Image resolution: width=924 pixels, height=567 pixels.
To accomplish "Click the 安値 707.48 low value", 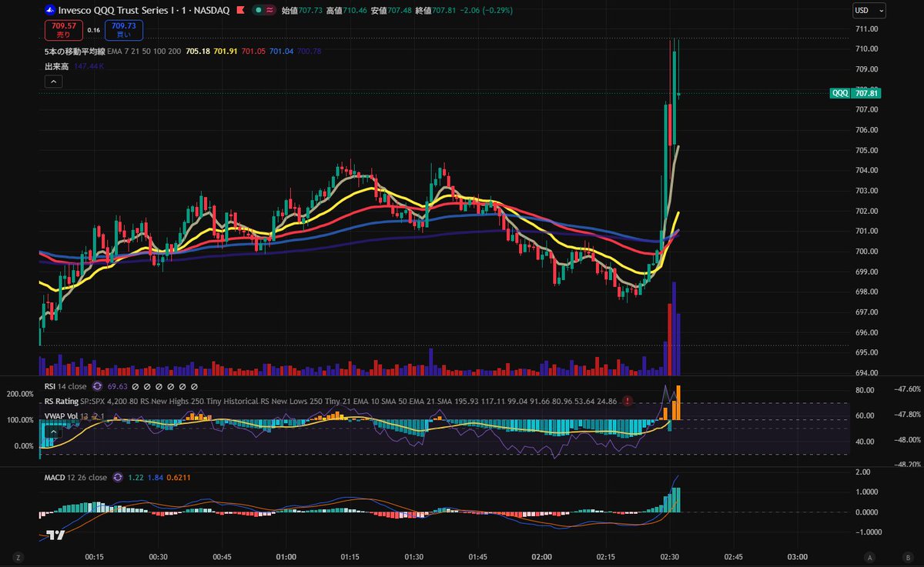I will coord(391,11).
